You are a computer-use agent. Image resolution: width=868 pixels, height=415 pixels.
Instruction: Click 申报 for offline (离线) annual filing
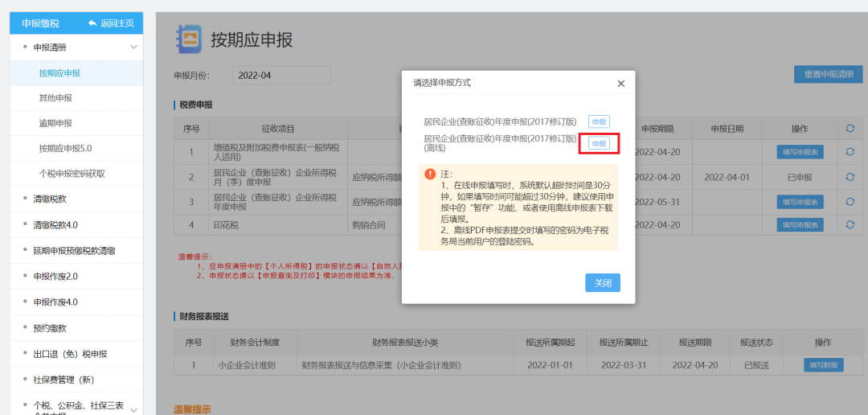[599, 143]
